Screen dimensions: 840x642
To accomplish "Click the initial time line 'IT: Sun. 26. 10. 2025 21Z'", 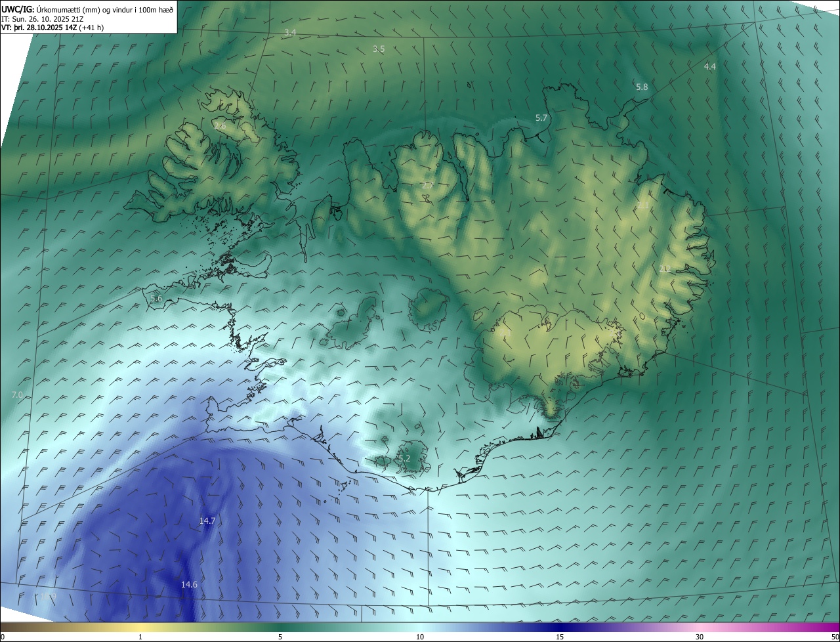I will (44, 18).
